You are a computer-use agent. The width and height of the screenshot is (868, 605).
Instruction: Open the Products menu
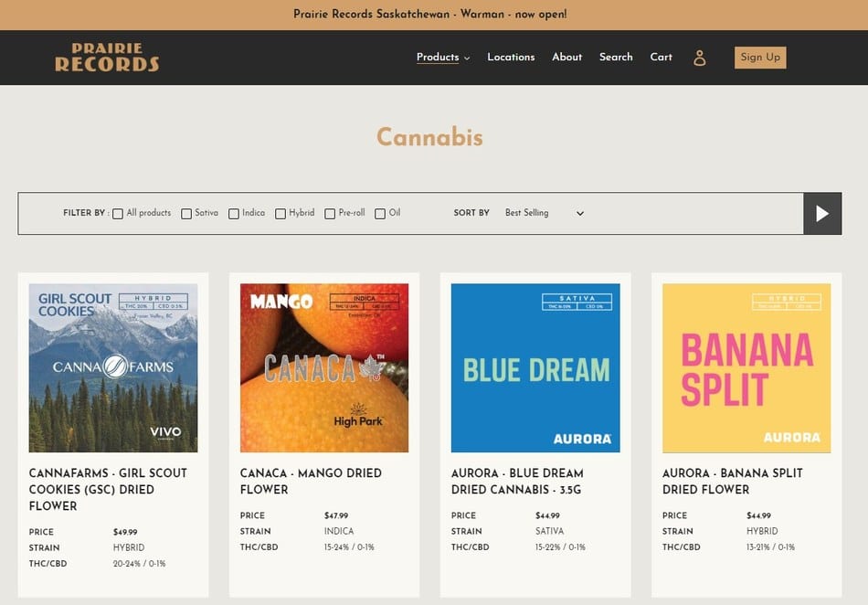click(x=438, y=57)
